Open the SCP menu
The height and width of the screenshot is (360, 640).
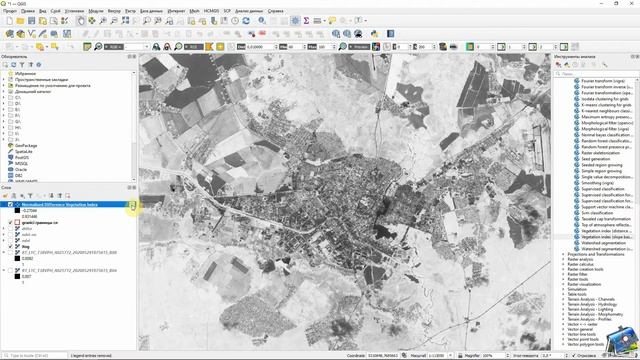tap(227, 11)
